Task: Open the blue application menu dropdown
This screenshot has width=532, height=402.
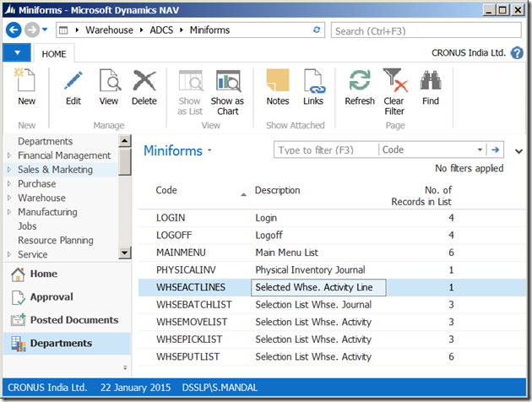Action: pos(17,52)
